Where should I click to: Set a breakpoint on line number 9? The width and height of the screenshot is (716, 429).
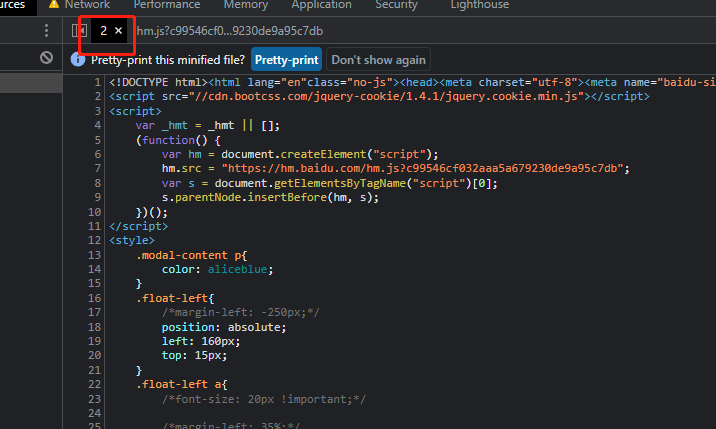pos(97,197)
